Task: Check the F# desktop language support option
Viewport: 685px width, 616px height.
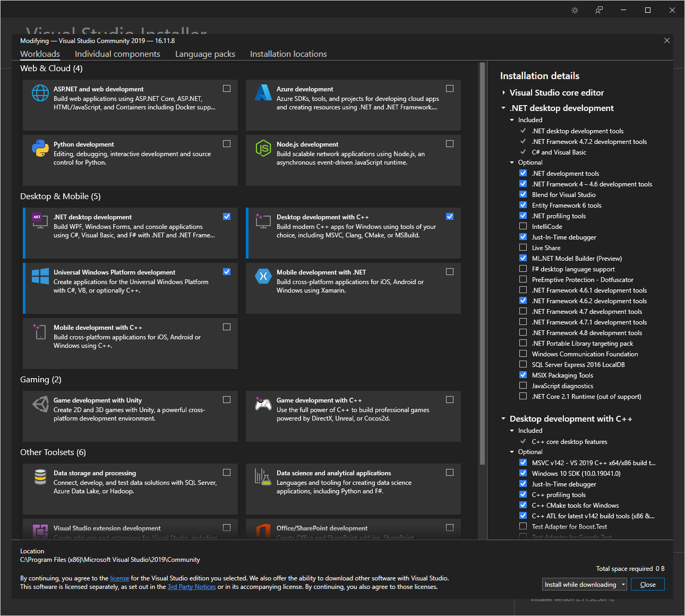Action: [523, 269]
